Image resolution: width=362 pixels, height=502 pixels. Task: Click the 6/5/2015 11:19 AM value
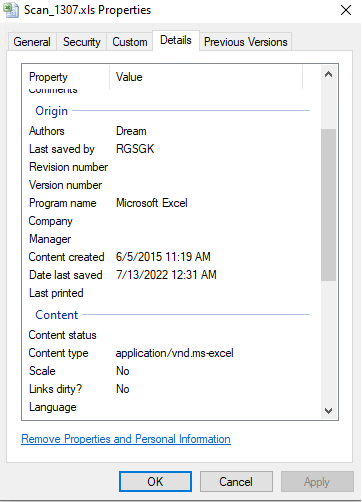(x=163, y=257)
